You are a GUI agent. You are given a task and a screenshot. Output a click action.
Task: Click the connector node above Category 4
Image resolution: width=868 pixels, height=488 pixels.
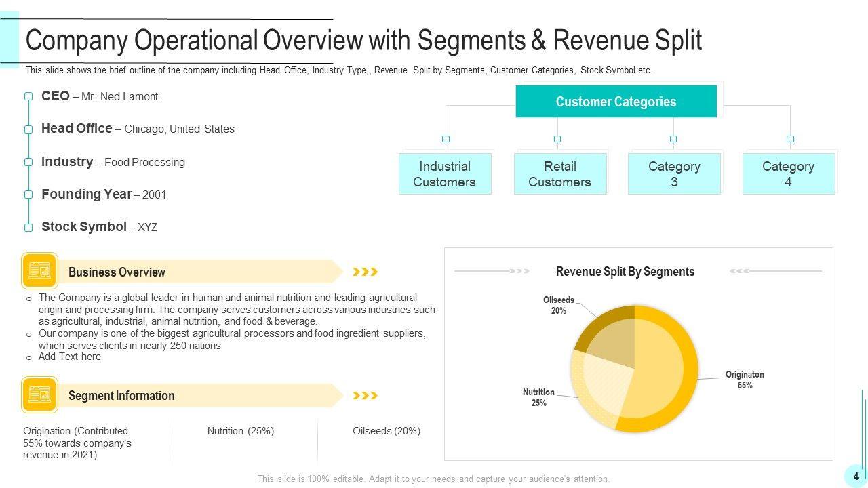[790, 139]
